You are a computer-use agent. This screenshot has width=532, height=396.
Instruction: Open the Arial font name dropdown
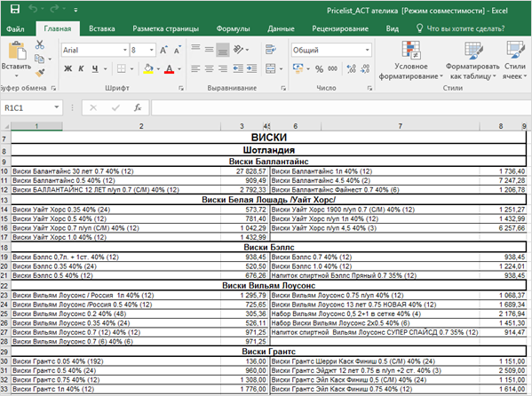click(x=125, y=51)
